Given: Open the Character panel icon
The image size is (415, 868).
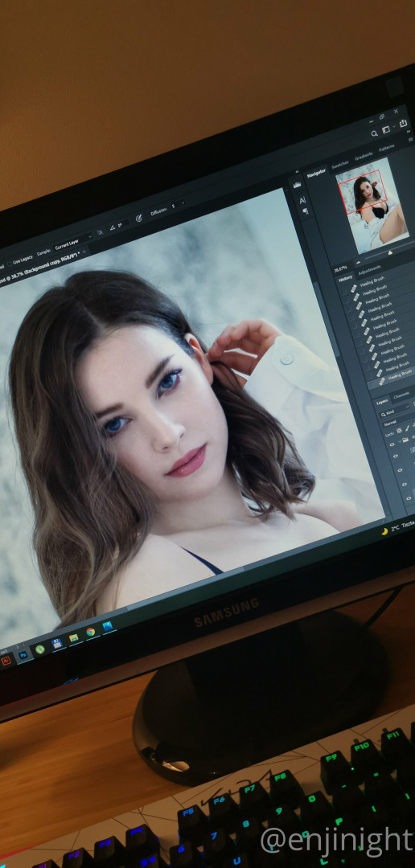Looking at the screenshot, I should (302, 200).
